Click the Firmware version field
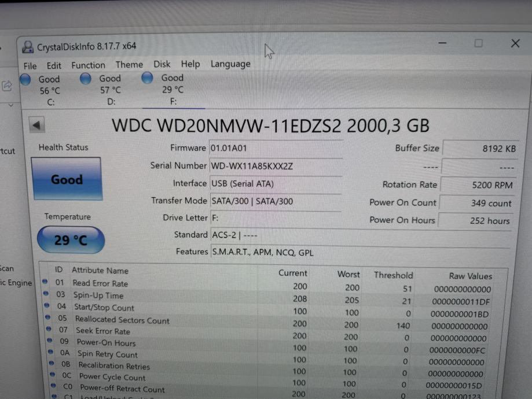532x399 pixels. (x=229, y=148)
